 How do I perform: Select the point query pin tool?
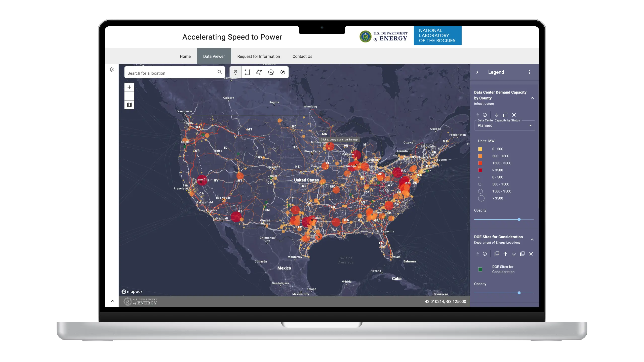235,72
